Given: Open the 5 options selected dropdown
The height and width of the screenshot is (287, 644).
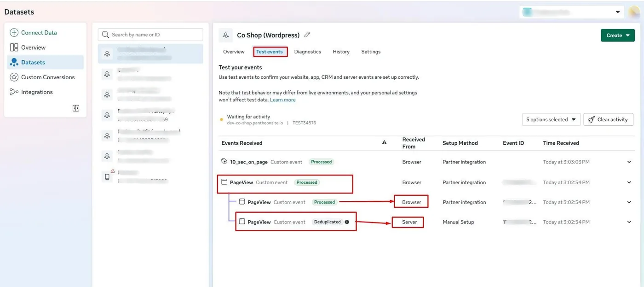Looking at the screenshot, I should [551, 119].
